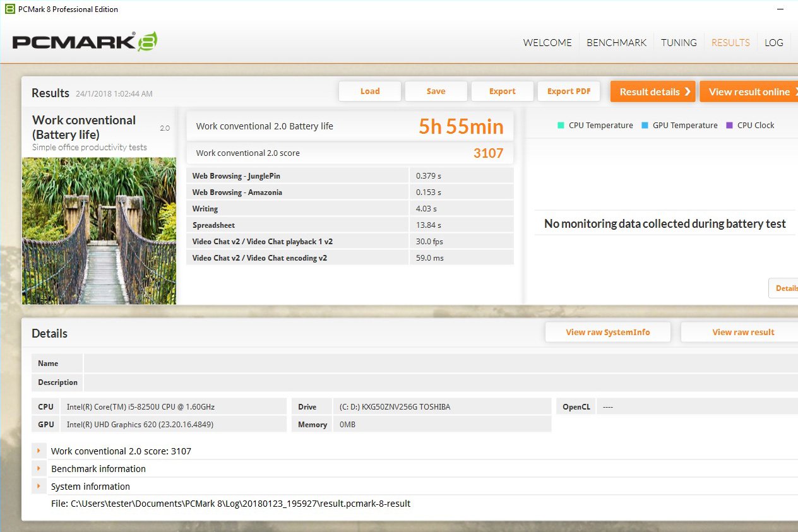Image resolution: width=798 pixels, height=532 pixels.
Task: Click the PCMark 8 title bar app icon
Action: pos(9,9)
